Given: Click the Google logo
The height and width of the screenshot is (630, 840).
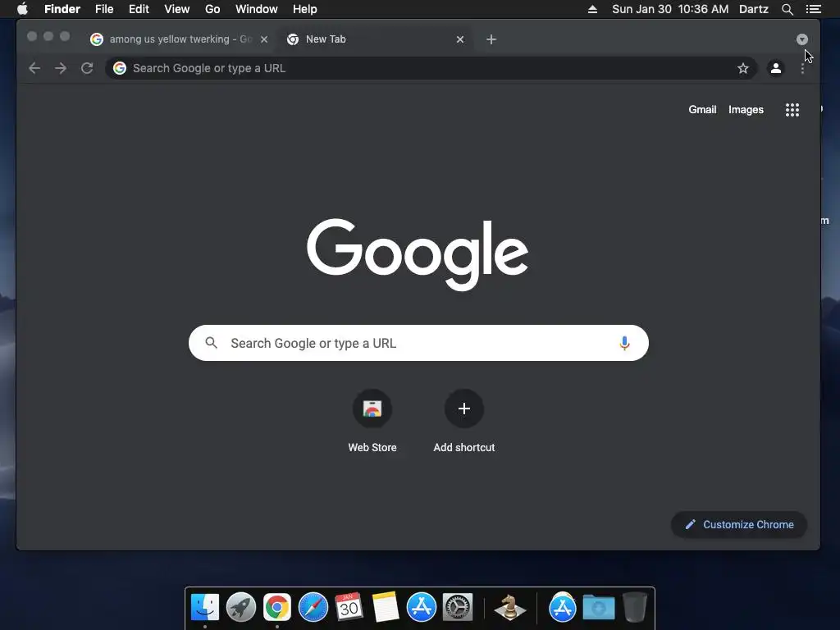Looking at the screenshot, I should [418, 254].
